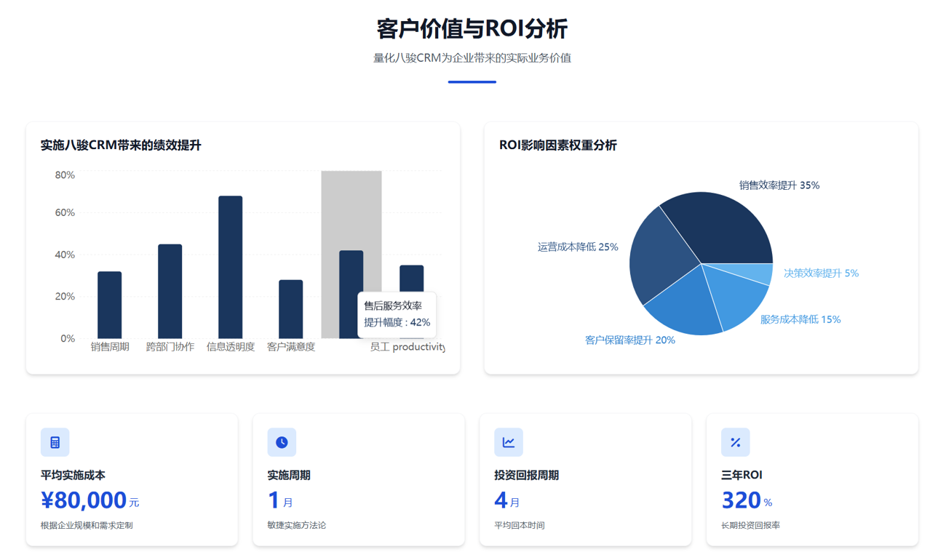Select the 客户满意度 bar
This screenshot has width=930, height=560.
[x=291, y=309]
